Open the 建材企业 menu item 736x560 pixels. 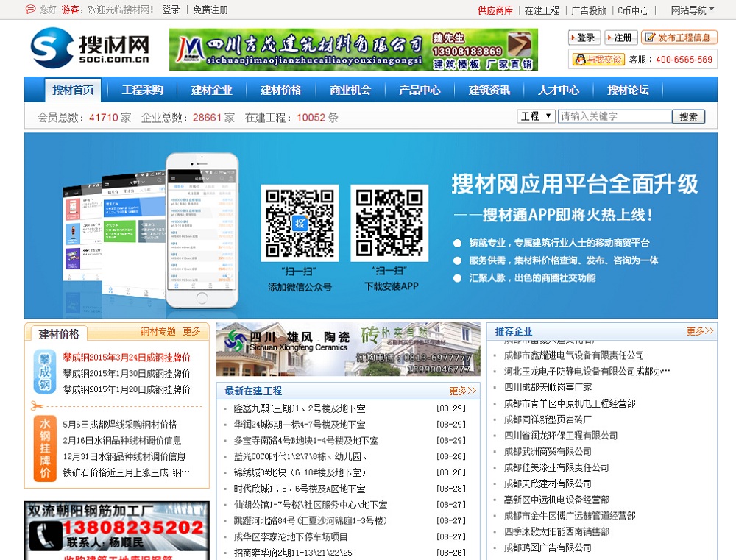212,90
